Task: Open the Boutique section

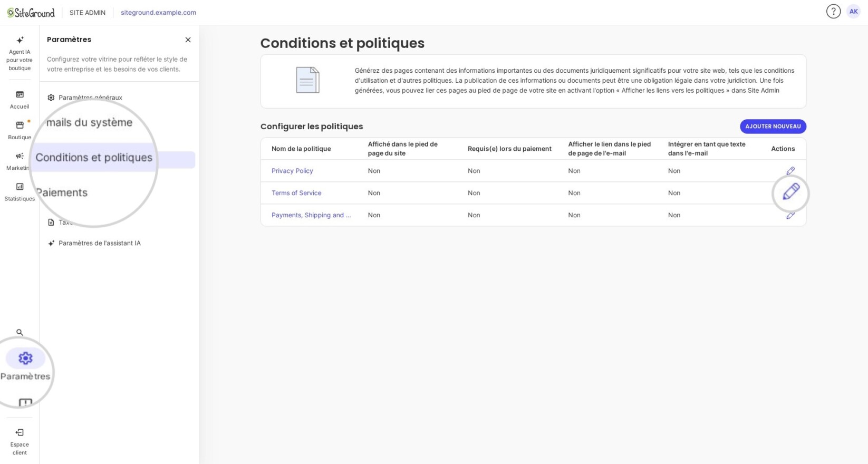Action: (20, 130)
